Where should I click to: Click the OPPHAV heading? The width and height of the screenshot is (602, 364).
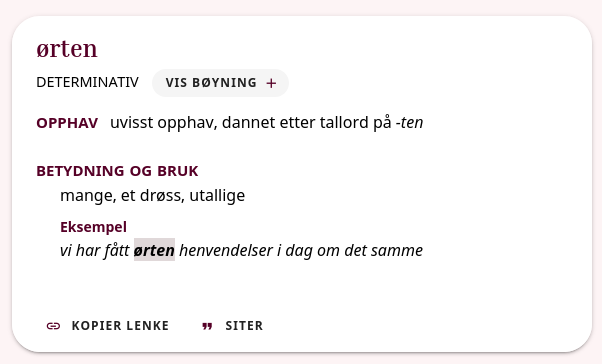67,123
